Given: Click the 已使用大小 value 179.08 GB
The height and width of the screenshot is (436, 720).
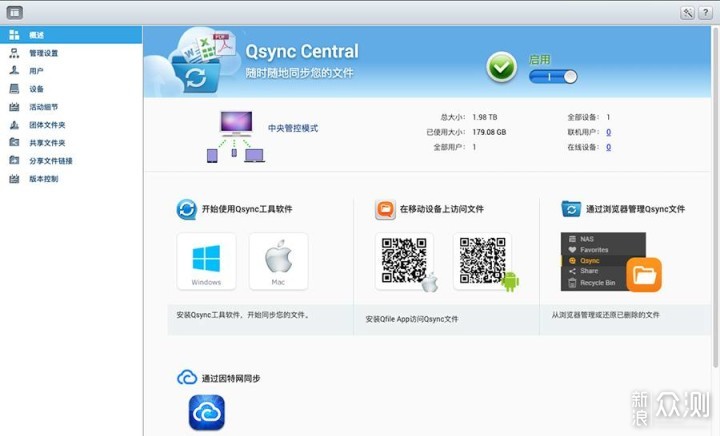Looking at the screenshot, I should point(489,132).
